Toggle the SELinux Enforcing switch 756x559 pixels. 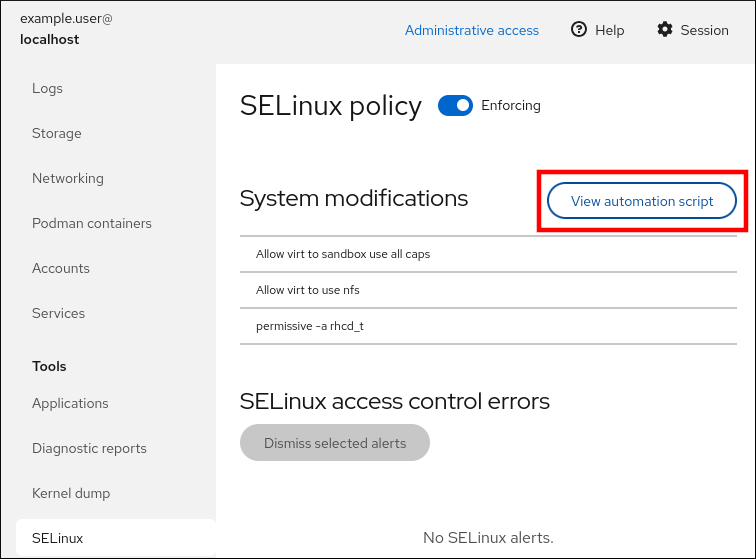455,106
